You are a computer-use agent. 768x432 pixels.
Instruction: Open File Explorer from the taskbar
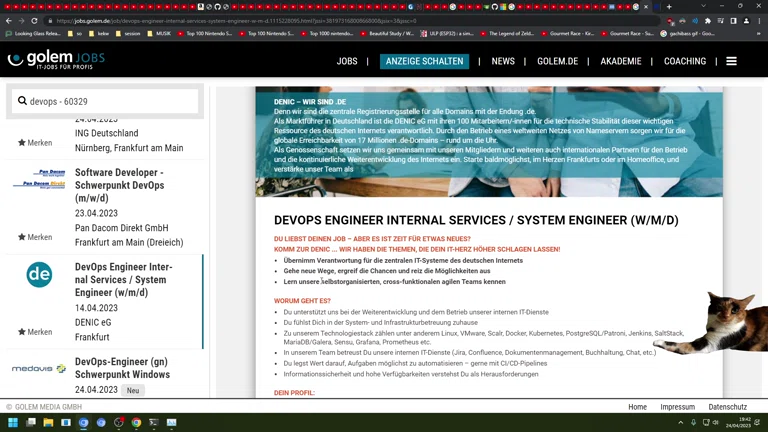[48, 423]
